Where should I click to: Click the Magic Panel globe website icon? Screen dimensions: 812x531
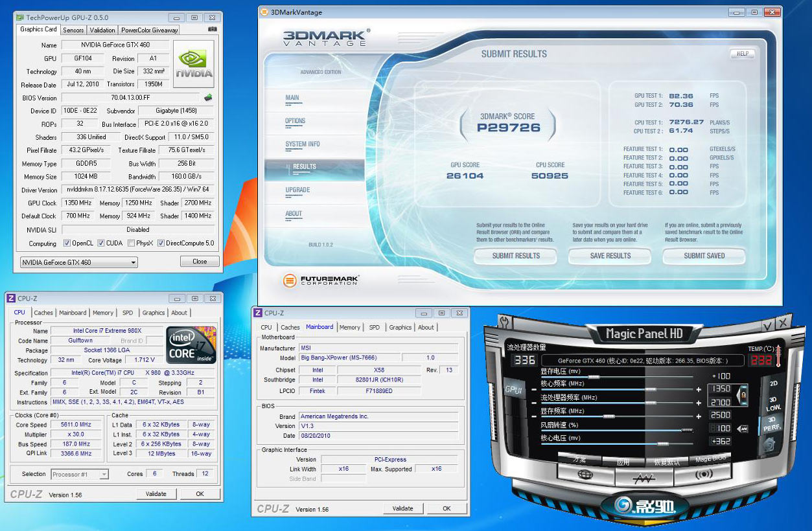point(585,475)
